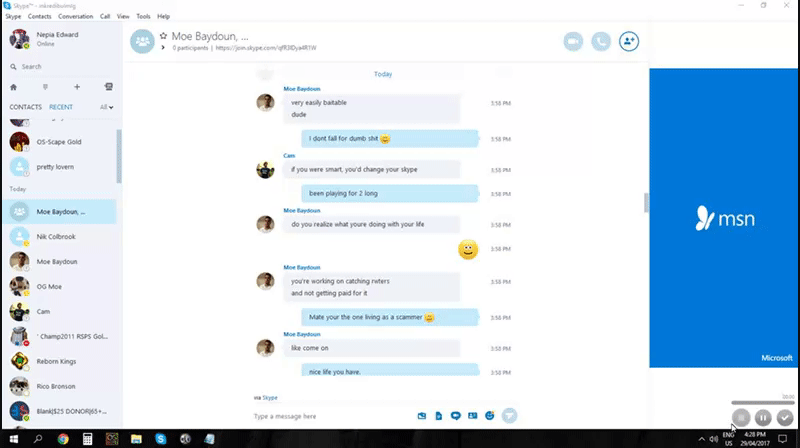Screen dimensions: 800x448
Task: Switch to the CONTACTS tab
Action: (x=26, y=107)
